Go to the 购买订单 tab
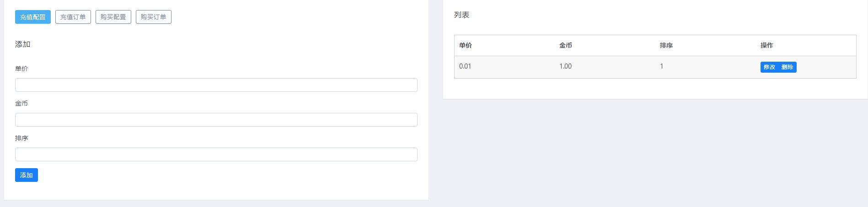The width and height of the screenshot is (868, 207). pyautogui.click(x=154, y=17)
